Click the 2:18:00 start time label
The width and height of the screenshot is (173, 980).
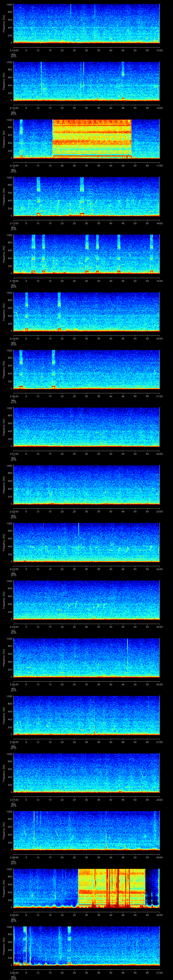tap(14, 281)
